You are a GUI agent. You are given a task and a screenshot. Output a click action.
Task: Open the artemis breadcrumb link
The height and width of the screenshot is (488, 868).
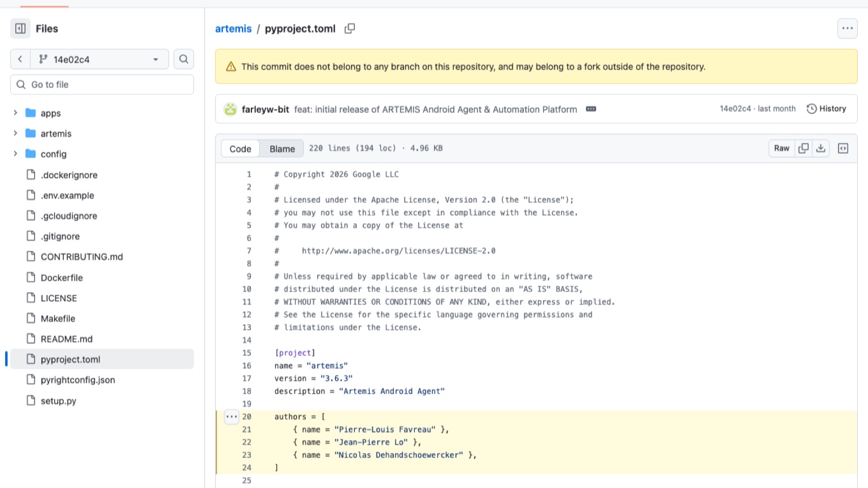click(233, 28)
